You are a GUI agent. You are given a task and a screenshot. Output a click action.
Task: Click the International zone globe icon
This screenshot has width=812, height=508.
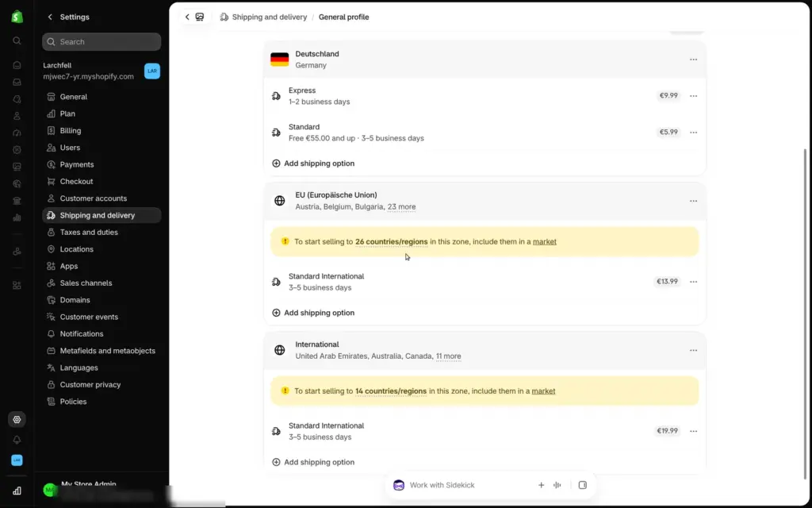pos(280,350)
